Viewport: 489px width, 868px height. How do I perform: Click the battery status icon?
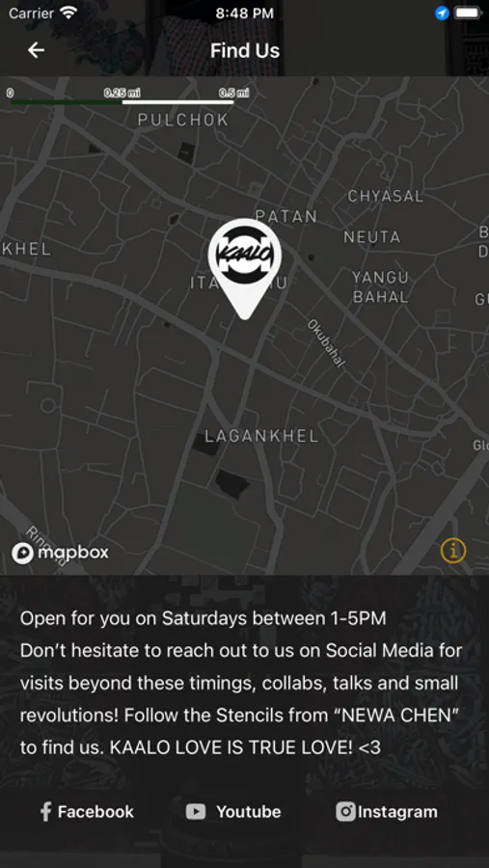coord(469,14)
